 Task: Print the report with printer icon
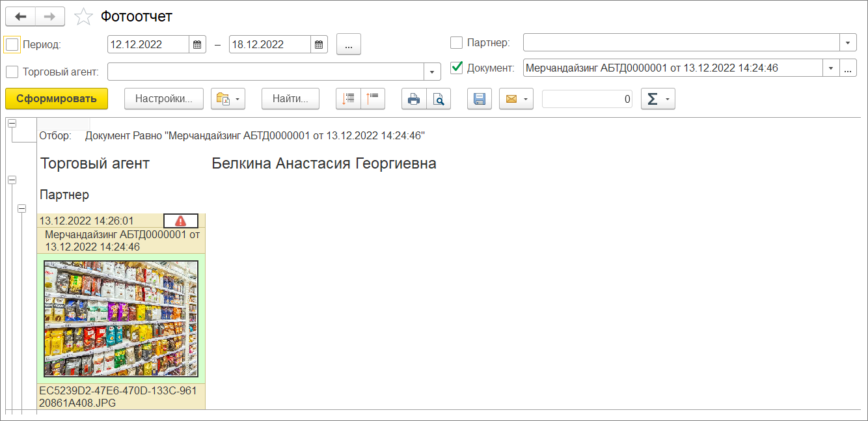tap(414, 99)
